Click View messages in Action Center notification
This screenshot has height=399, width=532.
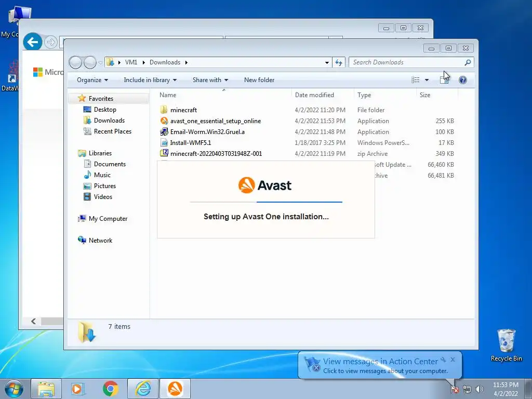[x=380, y=362]
